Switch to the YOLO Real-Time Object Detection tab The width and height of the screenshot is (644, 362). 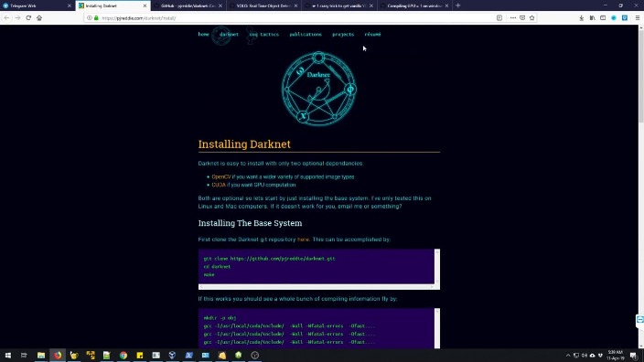[263, 5]
